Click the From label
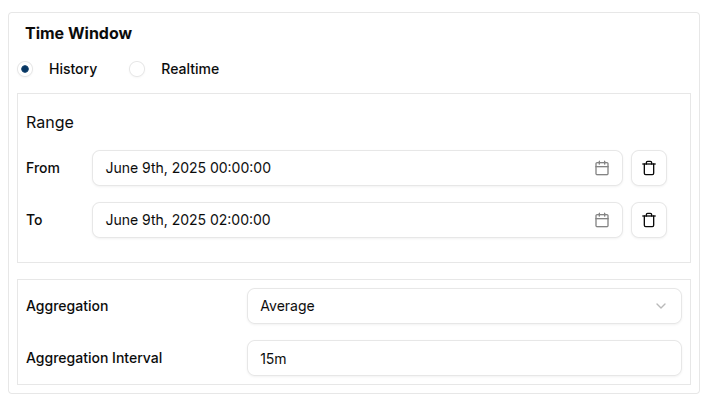 click(x=43, y=168)
